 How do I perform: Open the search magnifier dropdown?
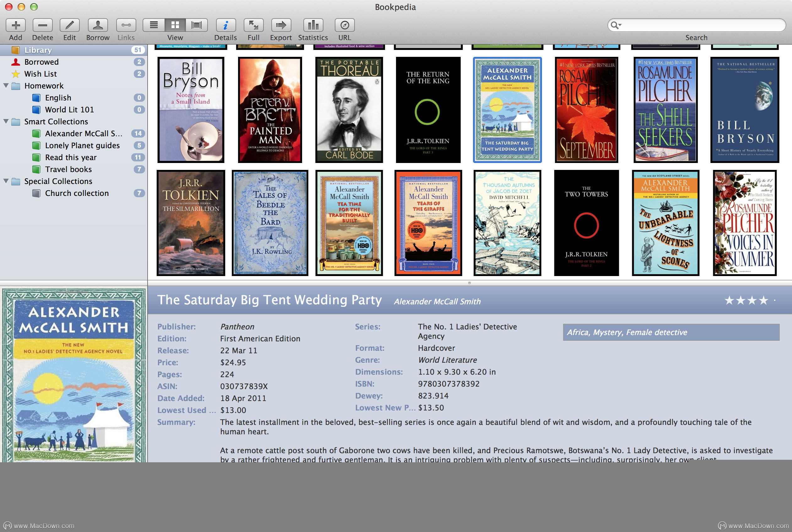tap(616, 25)
